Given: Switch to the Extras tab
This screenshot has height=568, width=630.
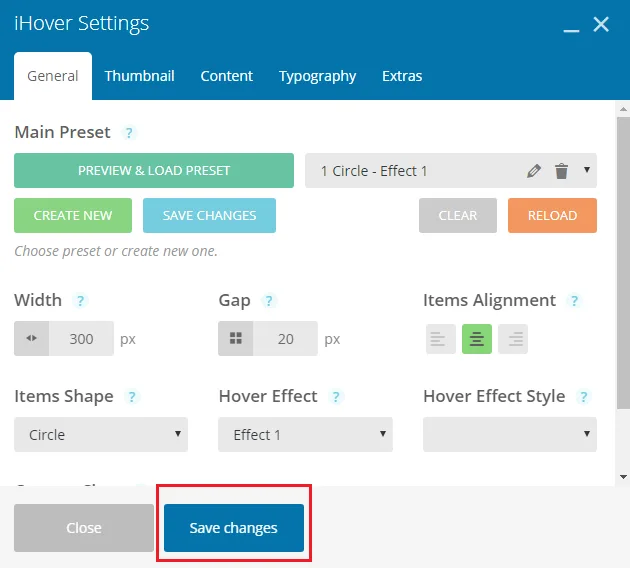Looking at the screenshot, I should click(402, 76).
